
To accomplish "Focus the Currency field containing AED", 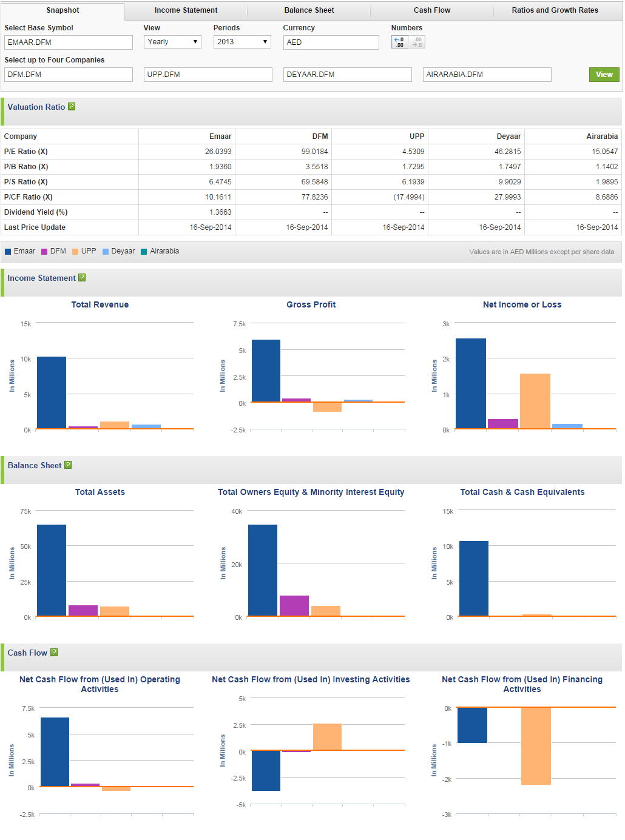I will pos(331,42).
